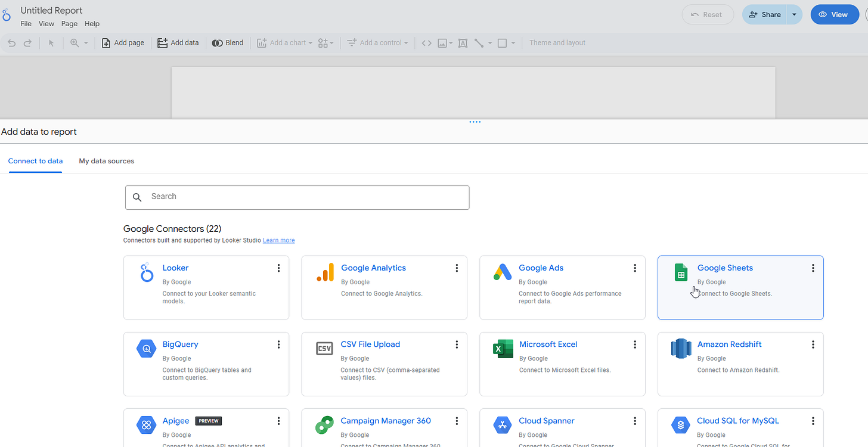The image size is (868, 447).
Task: Click the Apigee connector icon
Action: click(146, 425)
